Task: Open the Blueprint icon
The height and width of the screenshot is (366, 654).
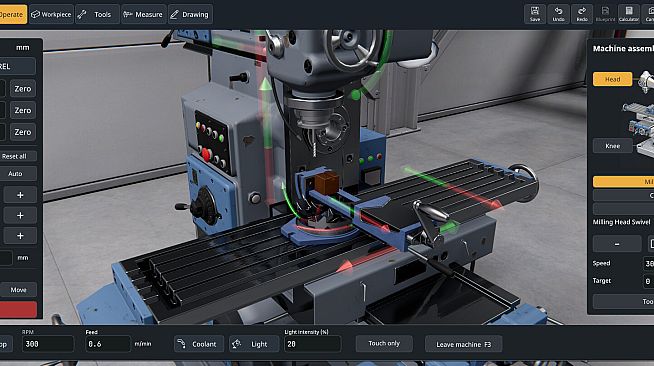Action: click(x=605, y=14)
